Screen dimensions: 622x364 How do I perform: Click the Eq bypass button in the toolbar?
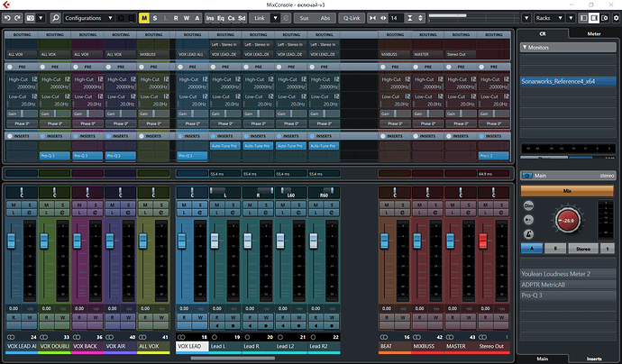click(221, 18)
